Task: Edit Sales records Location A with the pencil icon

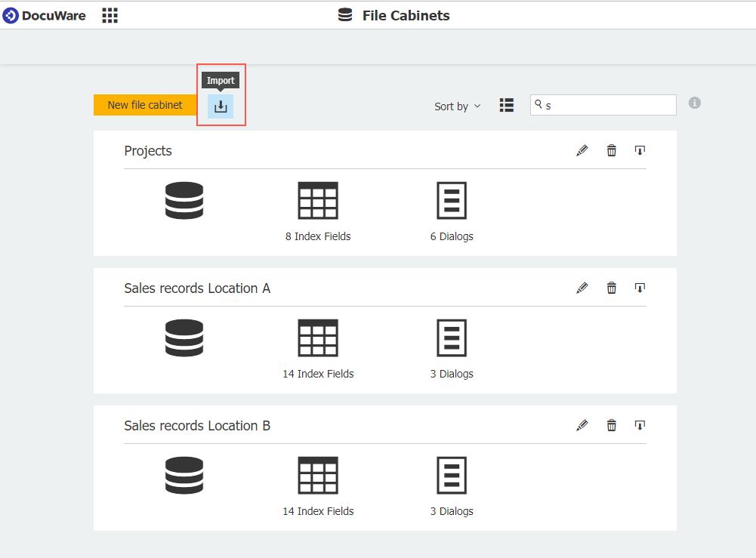Action: [x=582, y=288]
